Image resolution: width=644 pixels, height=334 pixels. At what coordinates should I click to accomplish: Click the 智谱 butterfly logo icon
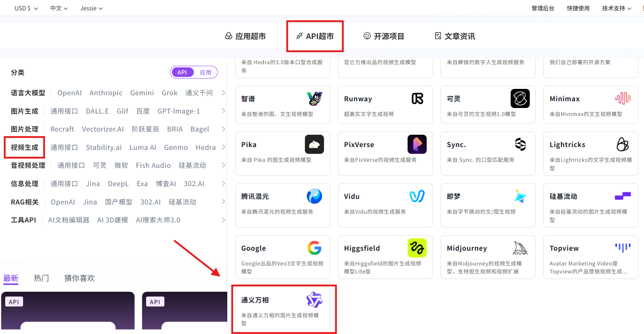coord(314,98)
